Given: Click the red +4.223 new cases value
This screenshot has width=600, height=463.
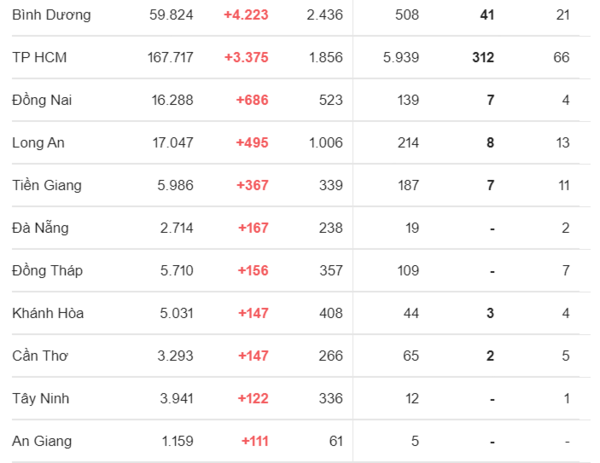Looking at the screenshot, I should (246, 15).
